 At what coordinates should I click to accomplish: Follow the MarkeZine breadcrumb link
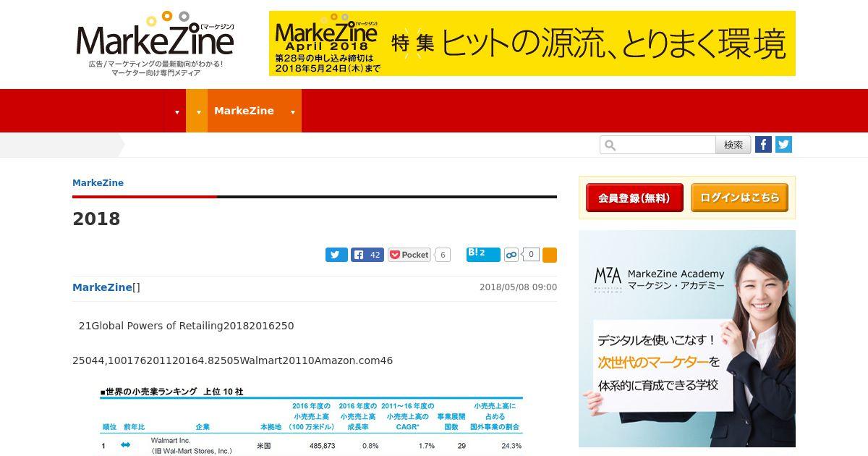pyautogui.click(x=98, y=182)
